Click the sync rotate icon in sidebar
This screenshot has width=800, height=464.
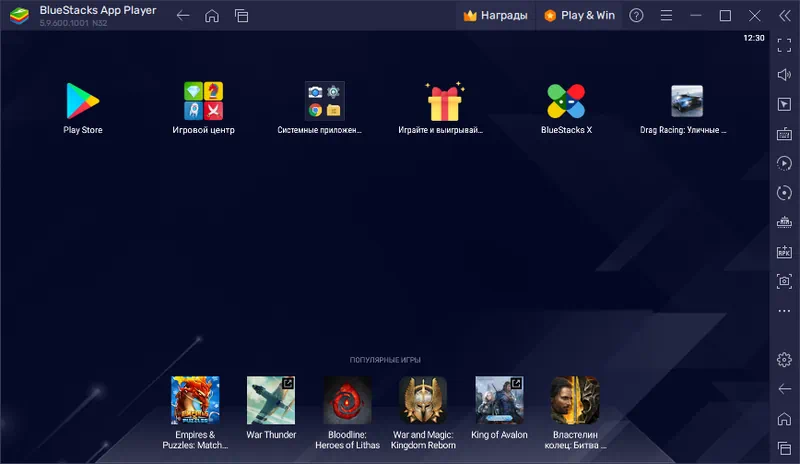pos(784,192)
